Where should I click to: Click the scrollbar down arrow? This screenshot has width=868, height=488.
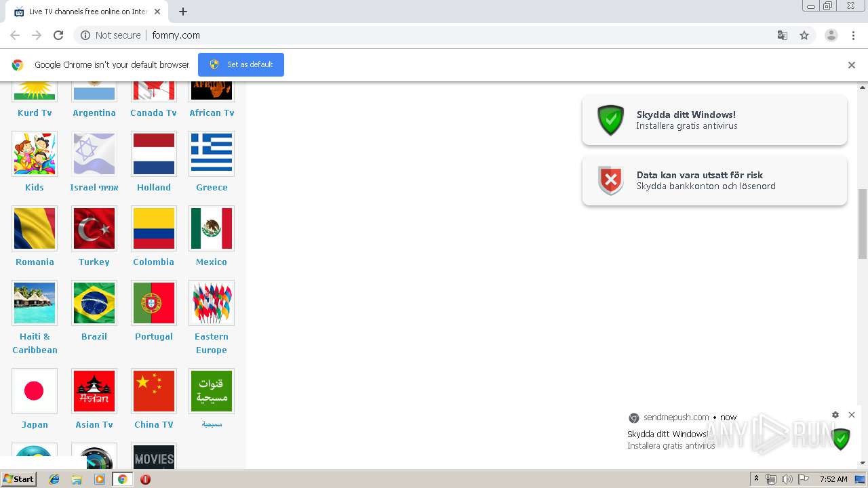point(863,464)
